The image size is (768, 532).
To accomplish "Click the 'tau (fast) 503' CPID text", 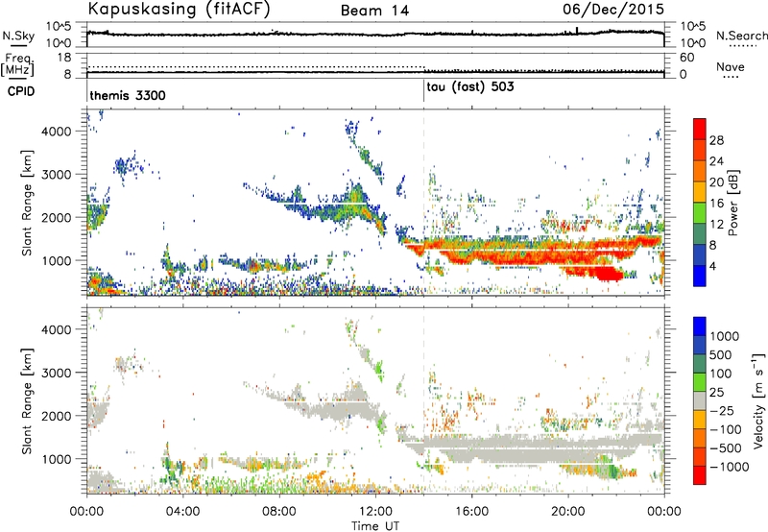I will [x=470, y=87].
